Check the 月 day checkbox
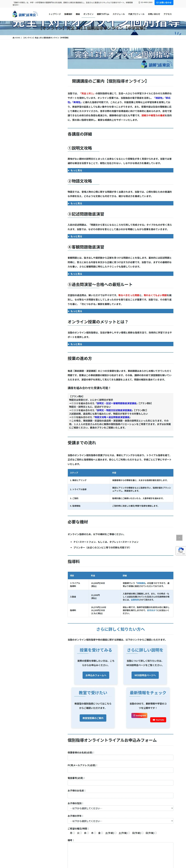Screen dimensions: 186x868 click(x=74, y=833)
